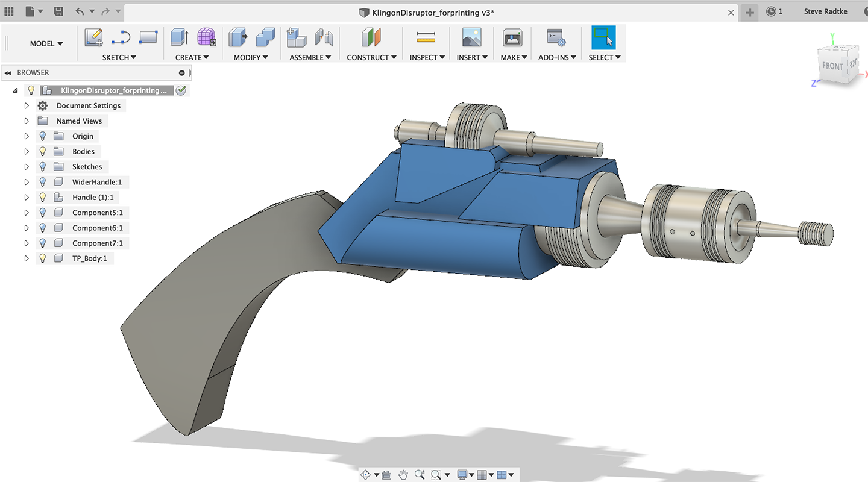
Task: Open the job status clock indicator
Action: point(775,11)
